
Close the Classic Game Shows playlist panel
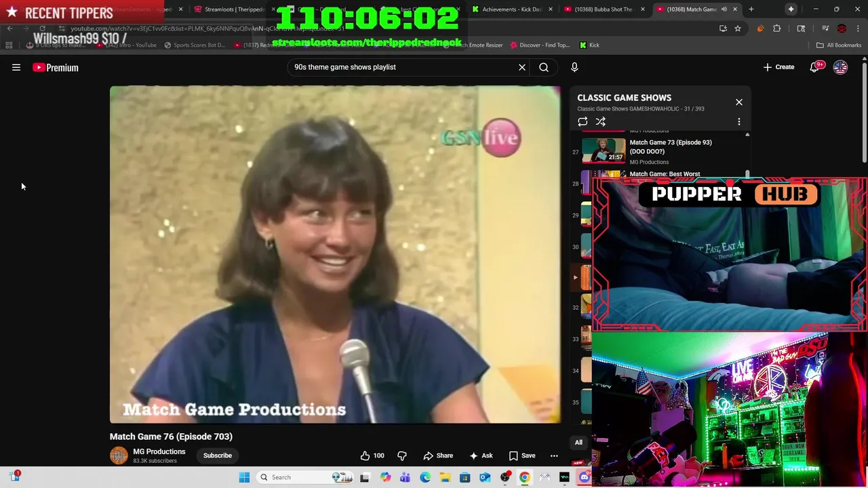pyautogui.click(x=739, y=102)
